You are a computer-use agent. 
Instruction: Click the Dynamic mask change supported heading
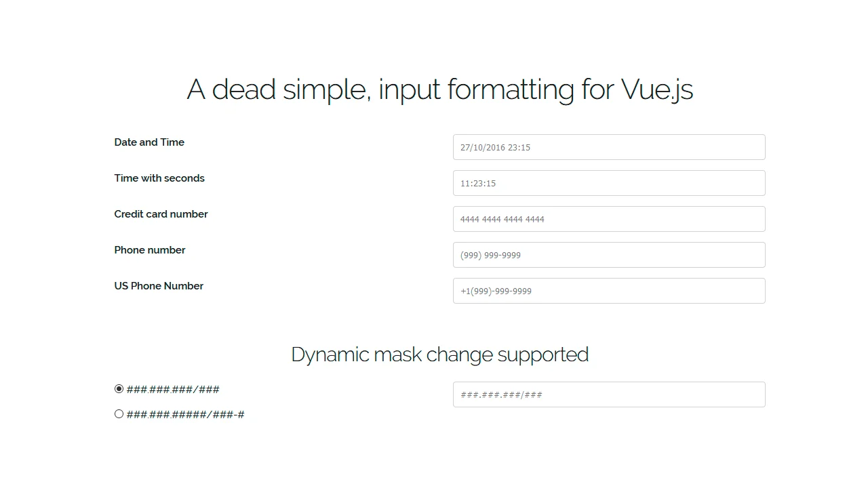click(439, 354)
